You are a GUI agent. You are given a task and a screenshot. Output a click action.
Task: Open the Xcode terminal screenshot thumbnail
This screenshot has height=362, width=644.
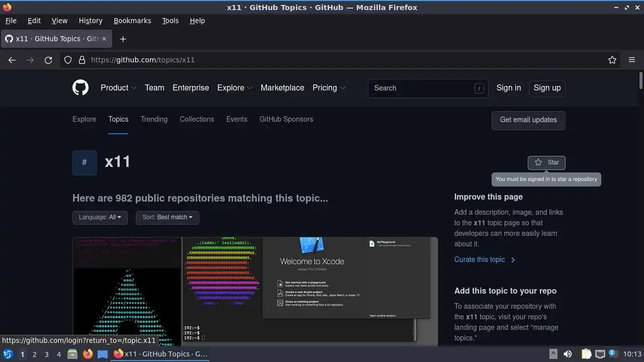click(255, 291)
